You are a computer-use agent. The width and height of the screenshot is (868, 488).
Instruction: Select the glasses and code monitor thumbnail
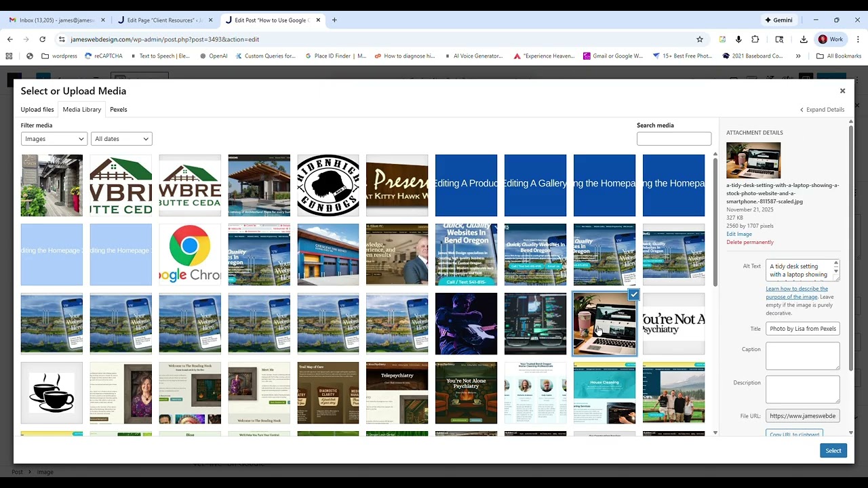[x=535, y=324]
